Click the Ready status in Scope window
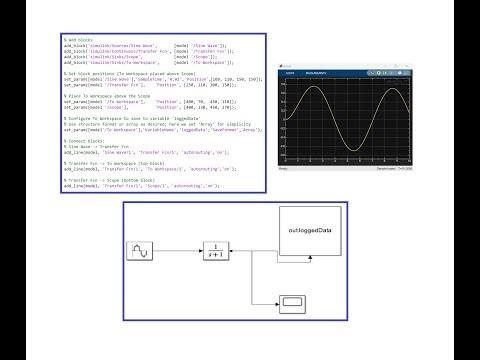The image size is (480, 360). coord(283,169)
